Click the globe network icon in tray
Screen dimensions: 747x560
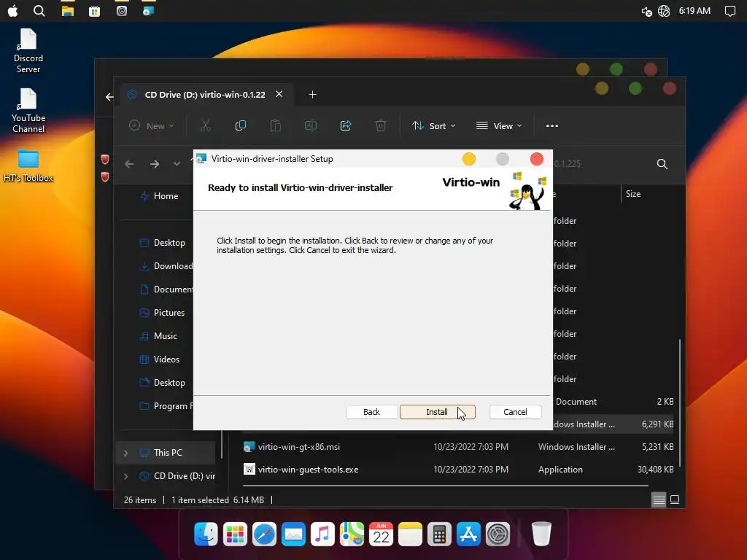(x=664, y=10)
